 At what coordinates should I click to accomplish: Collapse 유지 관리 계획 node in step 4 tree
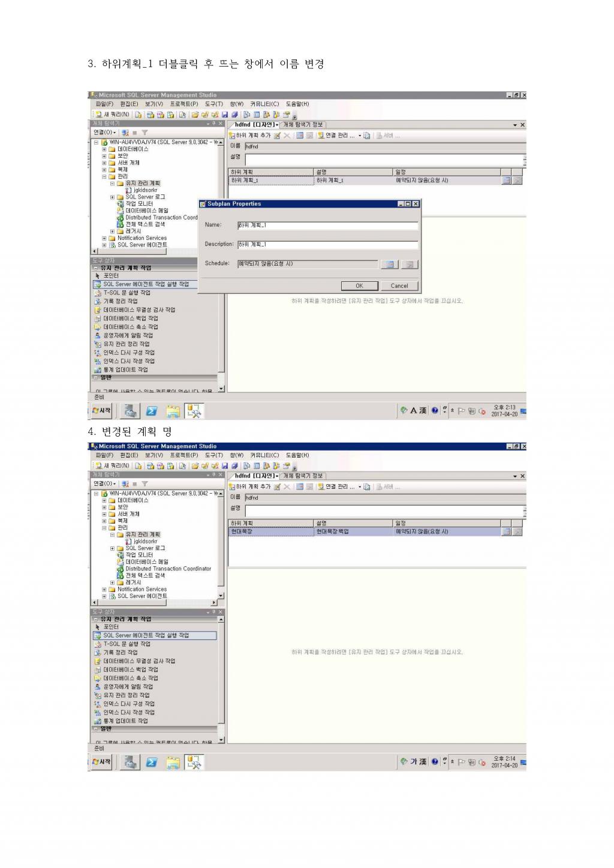click(x=112, y=534)
